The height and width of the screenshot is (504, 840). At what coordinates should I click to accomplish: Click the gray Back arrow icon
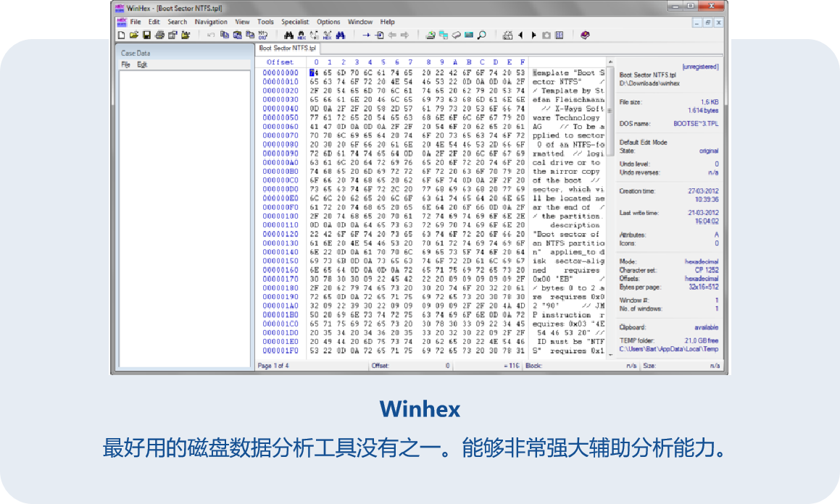(392, 35)
